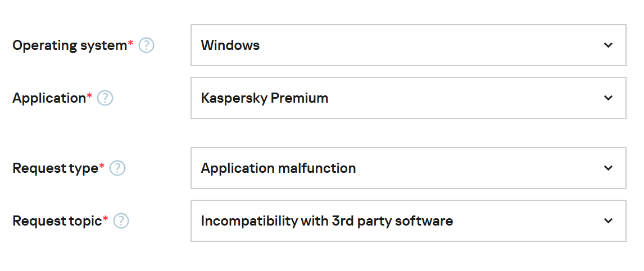This screenshot has width=644, height=271.
Task: Open the Request type dropdown list
Action: click(x=408, y=168)
